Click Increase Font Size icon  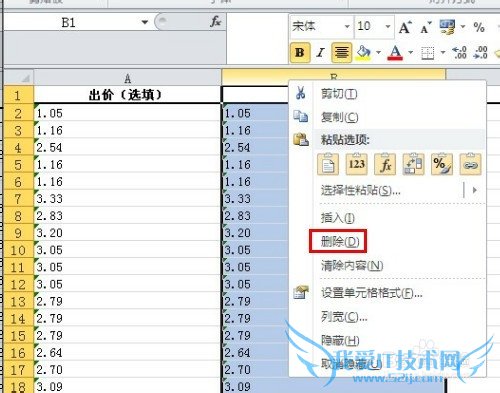pyautogui.click(x=405, y=27)
